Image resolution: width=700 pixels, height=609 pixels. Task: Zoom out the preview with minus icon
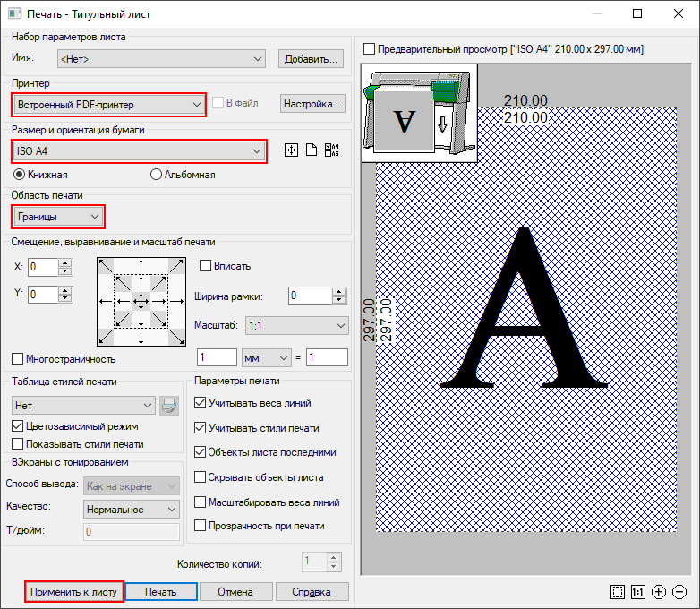(679, 592)
